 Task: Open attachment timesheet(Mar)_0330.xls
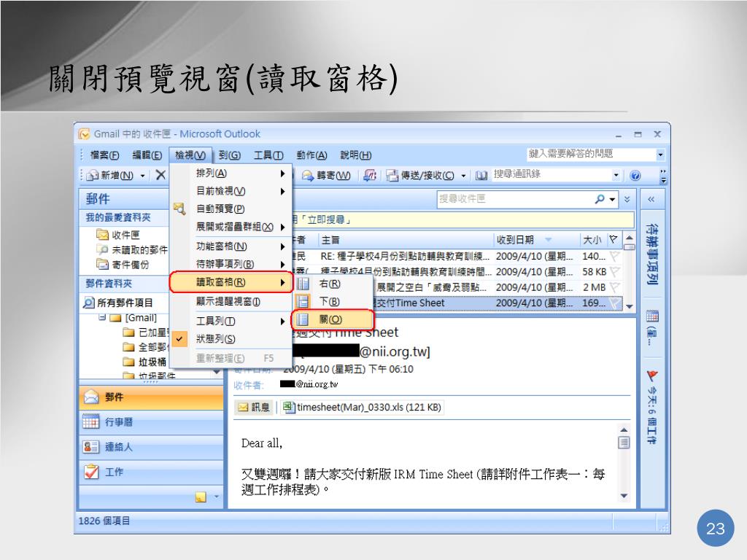click(x=362, y=407)
